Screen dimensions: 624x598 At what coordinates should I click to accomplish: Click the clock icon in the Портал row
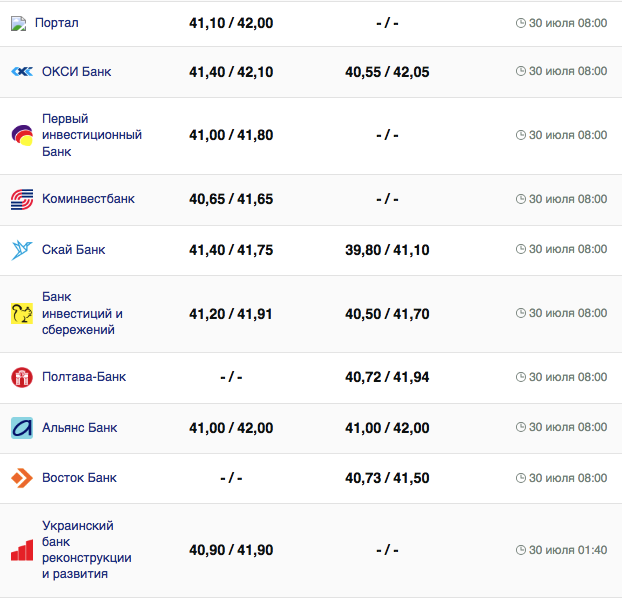tap(520, 23)
